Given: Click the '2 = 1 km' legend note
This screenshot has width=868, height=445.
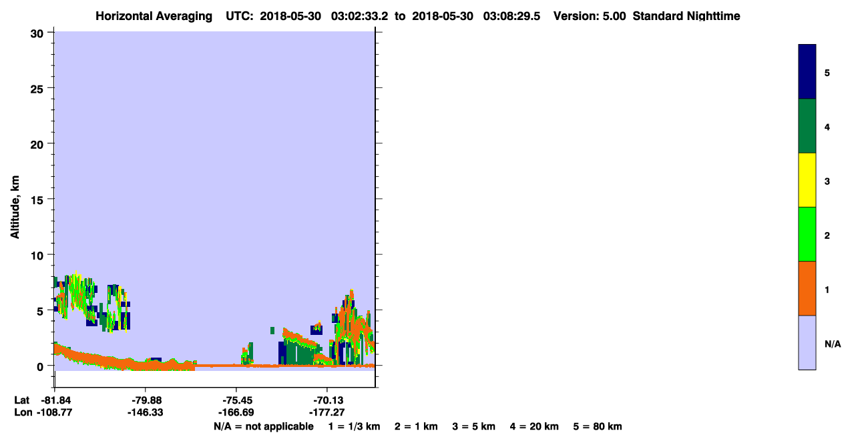Looking at the screenshot, I should [x=416, y=426].
